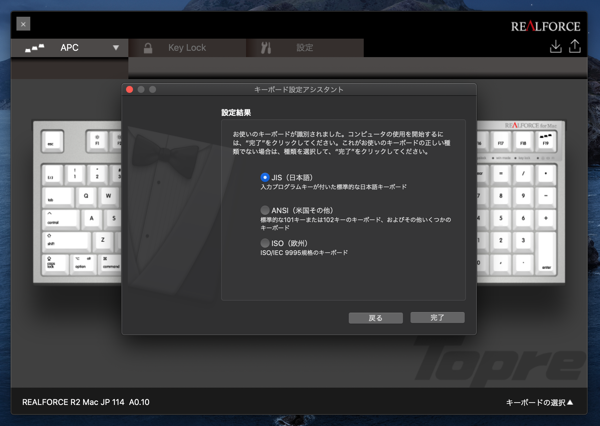The height and width of the screenshot is (426, 600).
Task: Click the esc key on keyboard image
Action: [52, 141]
